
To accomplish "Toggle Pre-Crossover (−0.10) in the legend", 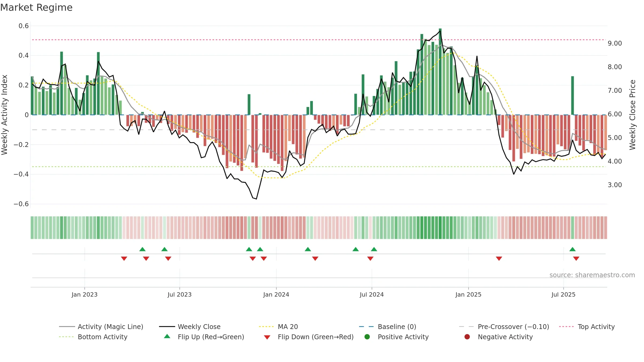I will [x=504, y=327].
